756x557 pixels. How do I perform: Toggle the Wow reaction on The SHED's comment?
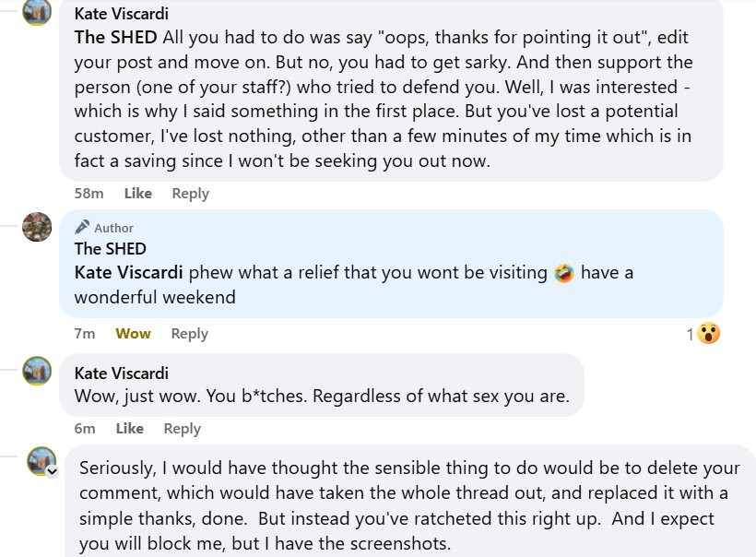[x=133, y=333]
